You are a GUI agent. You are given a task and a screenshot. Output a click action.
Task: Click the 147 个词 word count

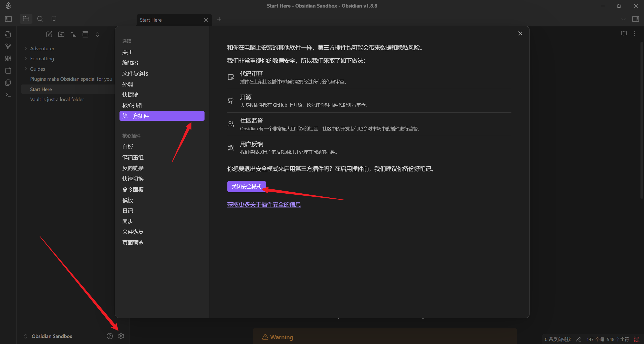pos(595,339)
